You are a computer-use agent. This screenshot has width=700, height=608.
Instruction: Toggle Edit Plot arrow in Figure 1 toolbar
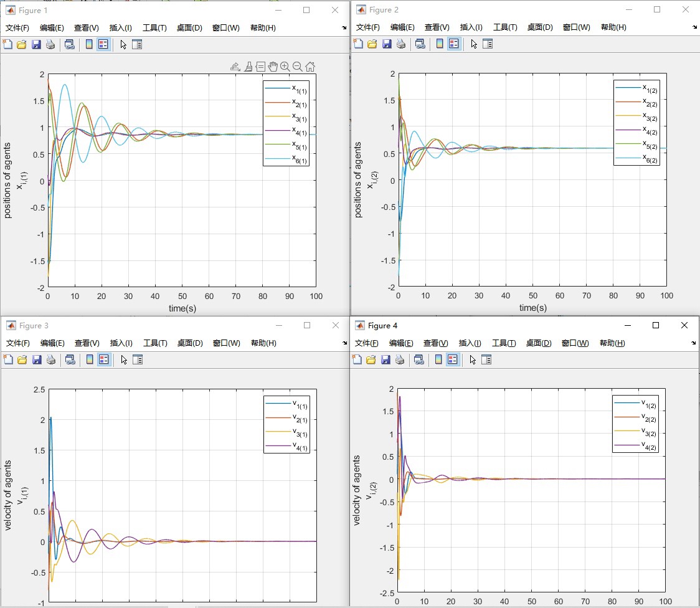(x=124, y=44)
